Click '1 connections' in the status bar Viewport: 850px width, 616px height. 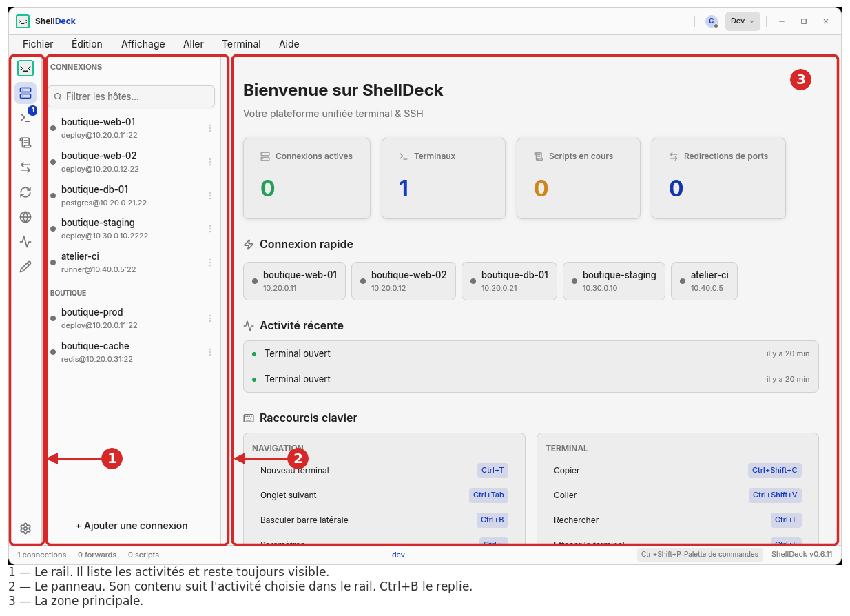42,555
